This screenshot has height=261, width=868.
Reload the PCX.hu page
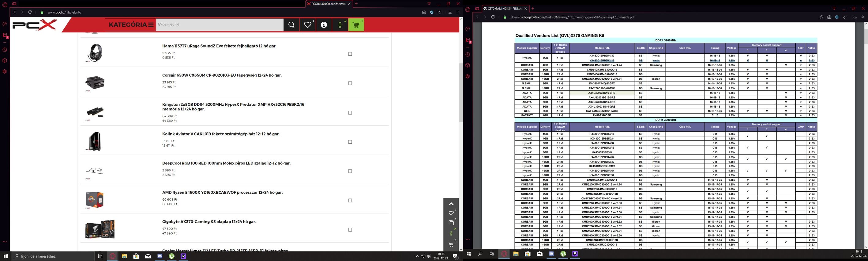(30, 12)
